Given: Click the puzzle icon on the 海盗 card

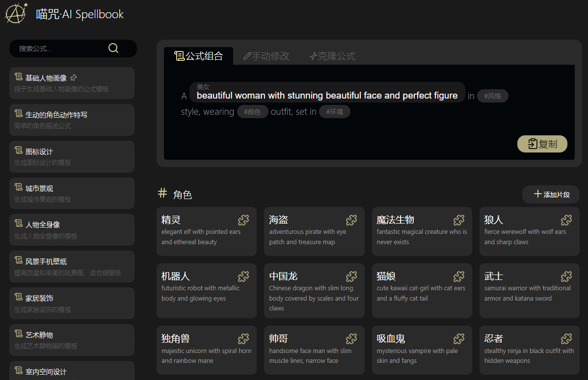Looking at the screenshot, I should coord(351,220).
